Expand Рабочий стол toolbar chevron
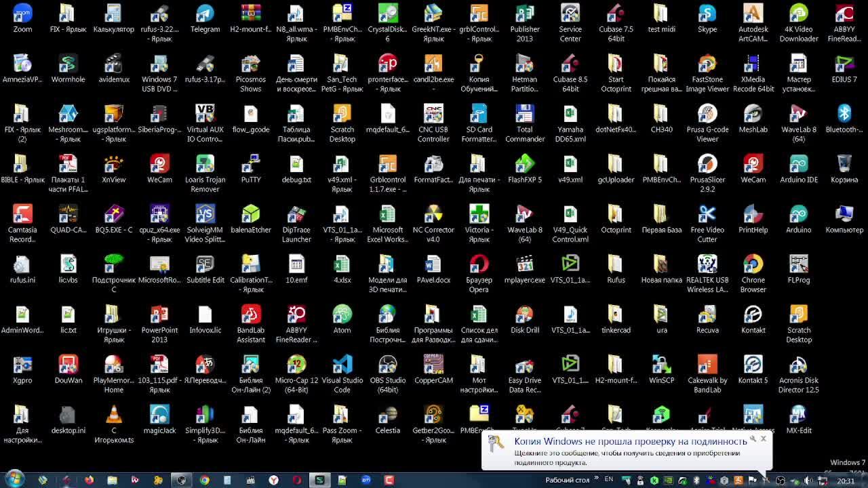The height and width of the screenshot is (488, 868). (x=596, y=477)
